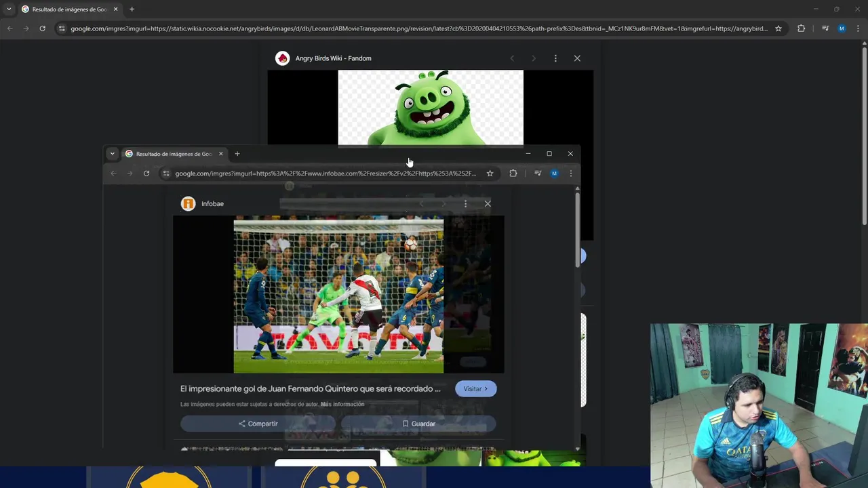Click back arrow in back Chrome window toolbar
Image resolution: width=868 pixels, height=488 pixels.
click(9, 28)
